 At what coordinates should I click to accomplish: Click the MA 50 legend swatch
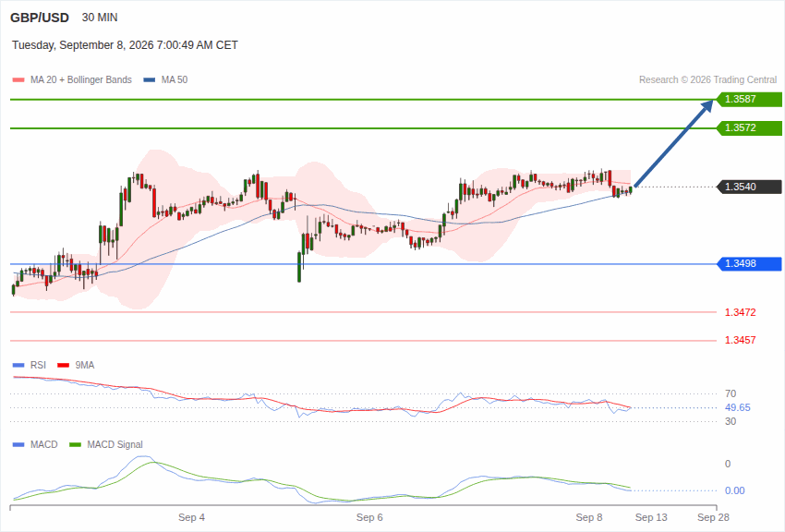point(150,80)
